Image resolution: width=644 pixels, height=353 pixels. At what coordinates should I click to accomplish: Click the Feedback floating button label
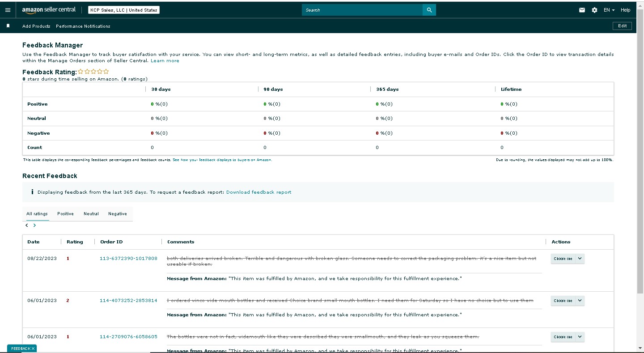coord(21,349)
